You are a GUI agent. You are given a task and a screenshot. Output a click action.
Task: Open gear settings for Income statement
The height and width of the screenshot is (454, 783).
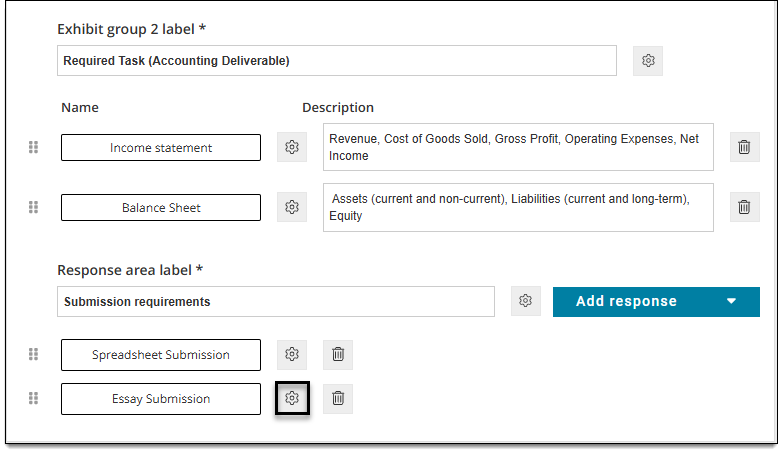pyautogui.click(x=292, y=147)
